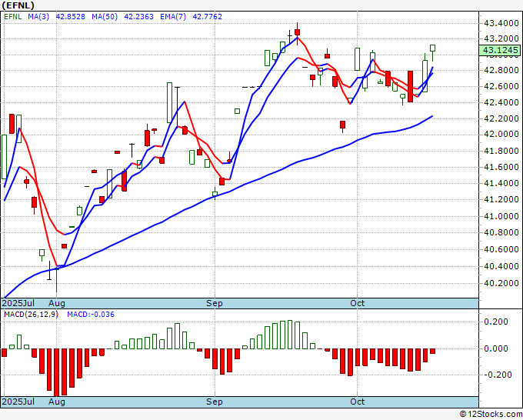
Task: Click the 42.8000 price axis label
Action: pyautogui.click(x=501, y=71)
